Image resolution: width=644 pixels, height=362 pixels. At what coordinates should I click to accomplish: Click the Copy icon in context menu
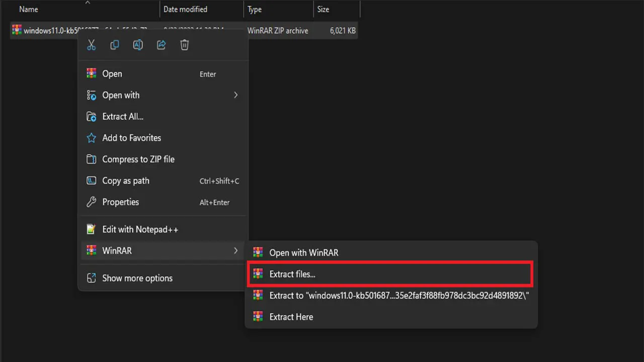pyautogui.click(x=115, y=45)
